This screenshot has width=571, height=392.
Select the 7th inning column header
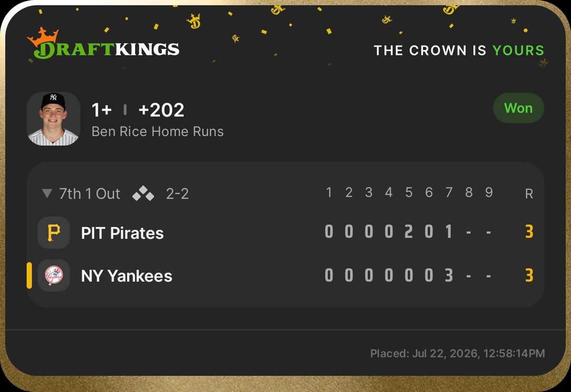coord(449,192)
